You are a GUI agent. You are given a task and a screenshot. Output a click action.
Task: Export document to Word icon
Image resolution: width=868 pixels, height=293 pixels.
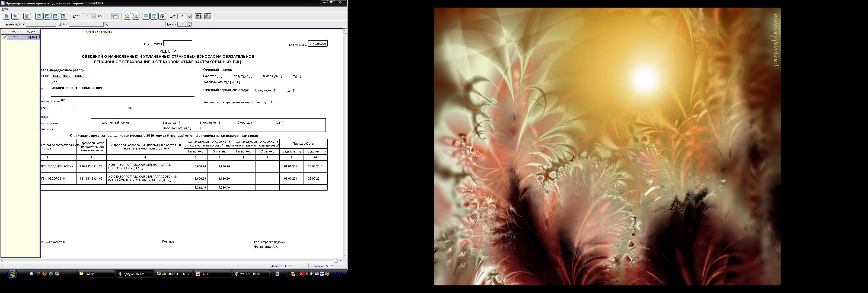pos(208,16)
